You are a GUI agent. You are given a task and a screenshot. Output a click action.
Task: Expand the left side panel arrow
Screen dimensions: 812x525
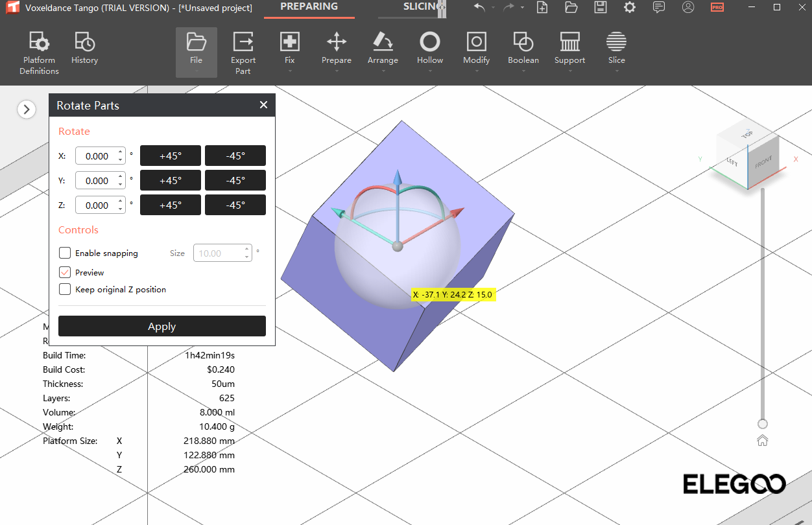coord(26,110)
